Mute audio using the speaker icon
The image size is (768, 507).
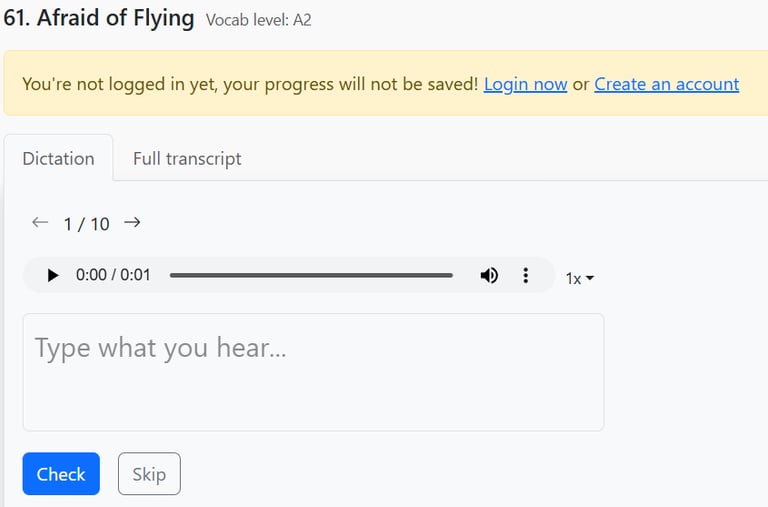[x=489, y=275]
